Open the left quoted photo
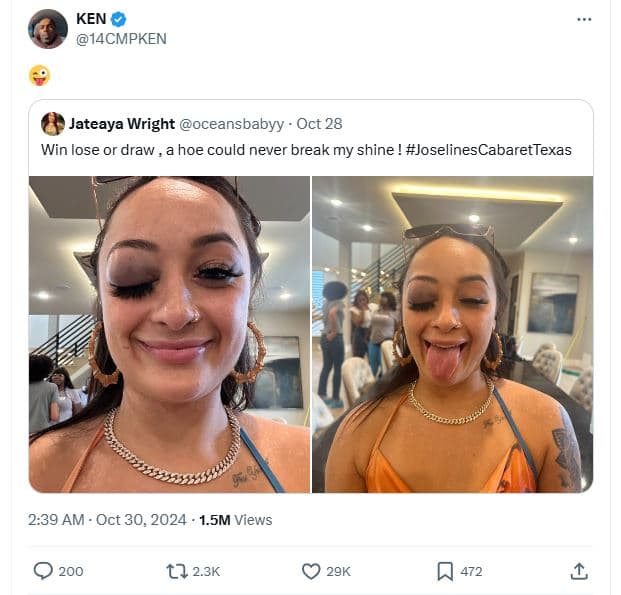 [x=169, y=334]
